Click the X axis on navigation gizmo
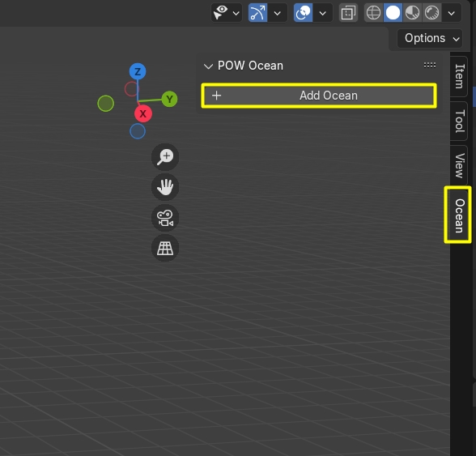This screenshot has width=476, height=456. pyautogui.click(x=143, y=113)
